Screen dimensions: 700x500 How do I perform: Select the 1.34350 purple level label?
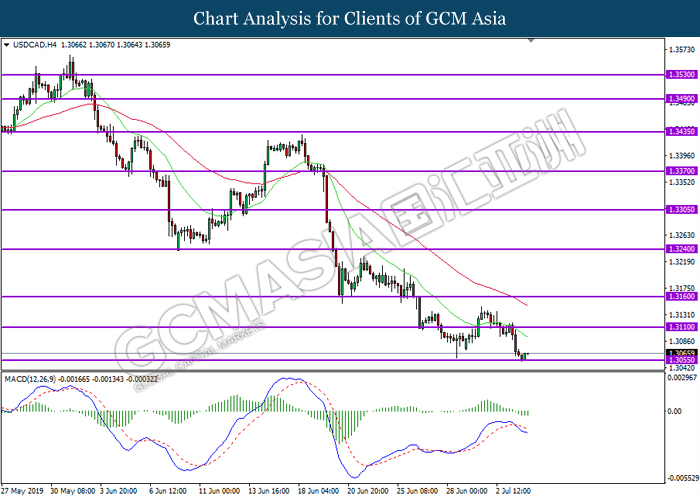(681, 131)
